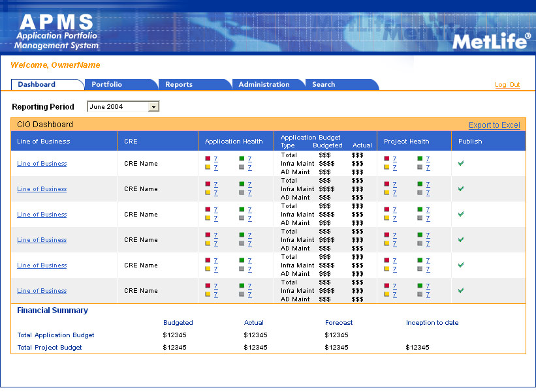The height and width of the screenshot is (392, 536).
Task: Click the Publish checkmark in the fifth row
Action: click(x=461, y=265)
